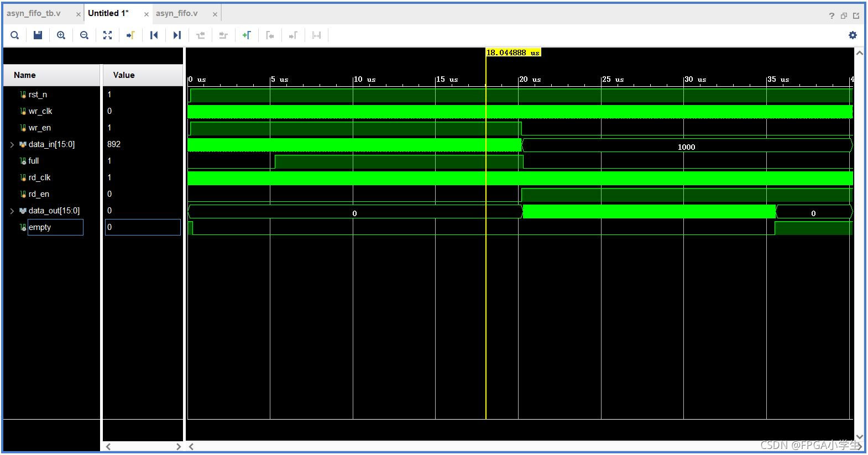This screenshot has height=455, width=868.
Task: Click the previous marker icon
Action: pyautogui.click(x=270, y=35)
